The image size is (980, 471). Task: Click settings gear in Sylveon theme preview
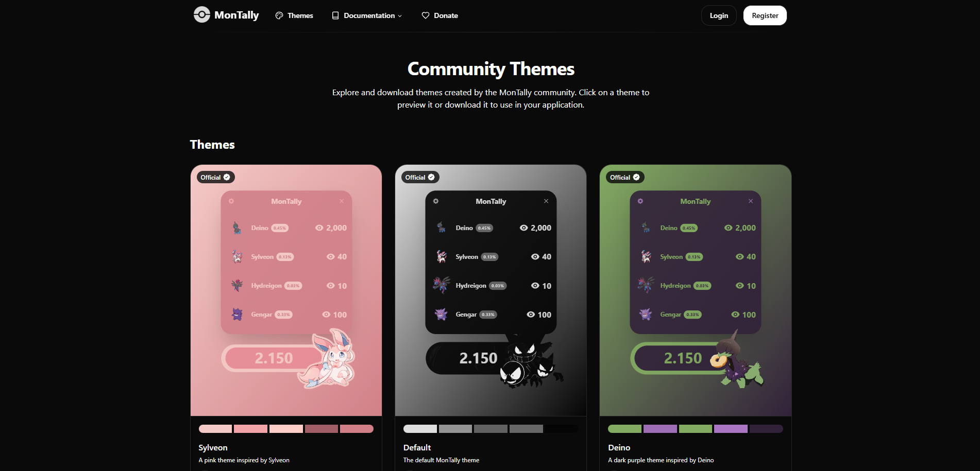click(231, 201)
